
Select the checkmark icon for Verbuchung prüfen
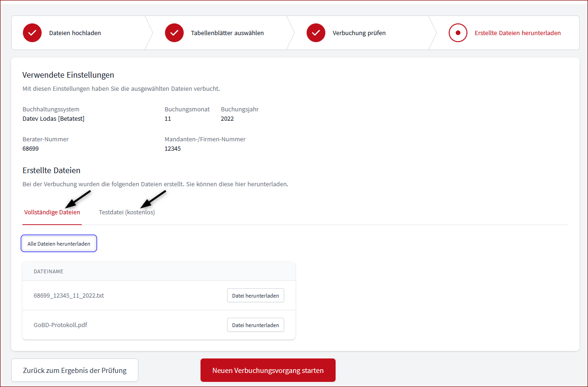point(316,33)
